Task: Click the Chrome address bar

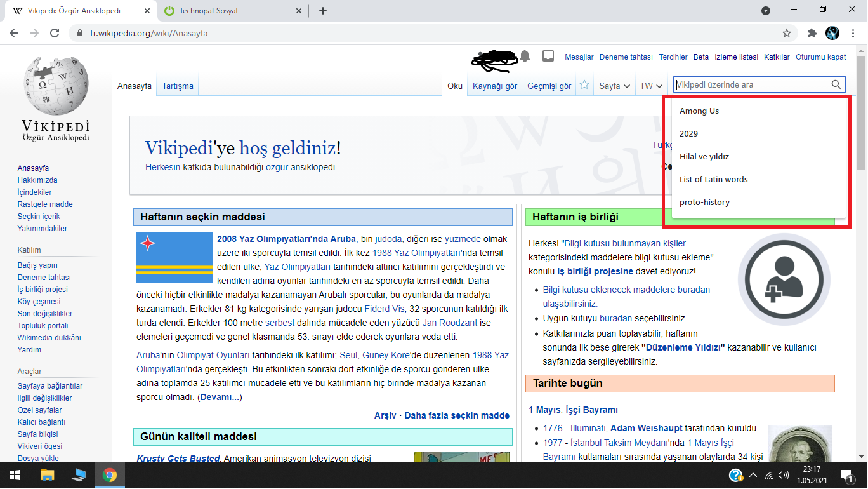Action: (x=431, y=33)
